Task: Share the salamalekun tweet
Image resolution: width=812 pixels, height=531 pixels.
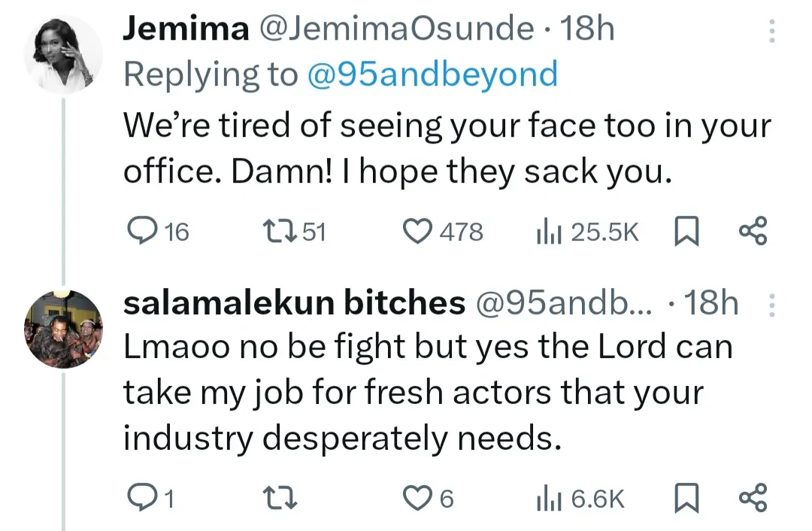Action: click(753, 499)
